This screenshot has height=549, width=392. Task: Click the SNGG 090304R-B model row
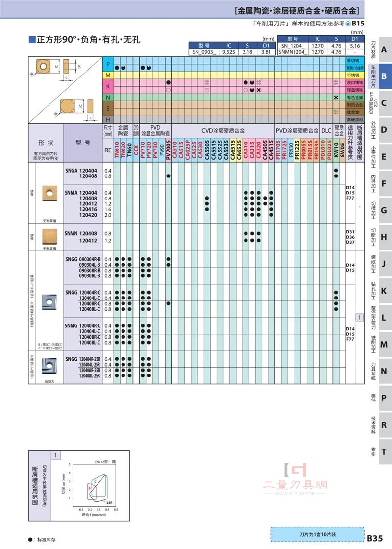83,259
